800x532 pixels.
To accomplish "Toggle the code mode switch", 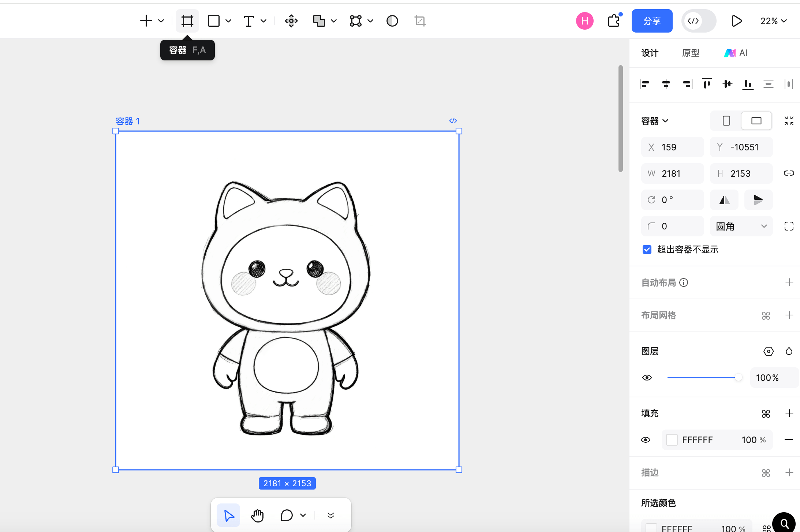I will coord(698,21).
